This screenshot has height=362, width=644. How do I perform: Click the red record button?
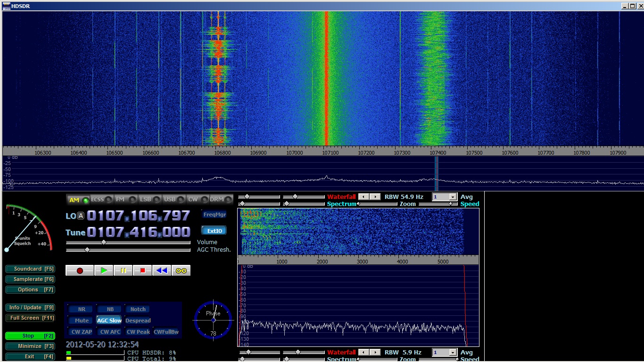point(80,271)
